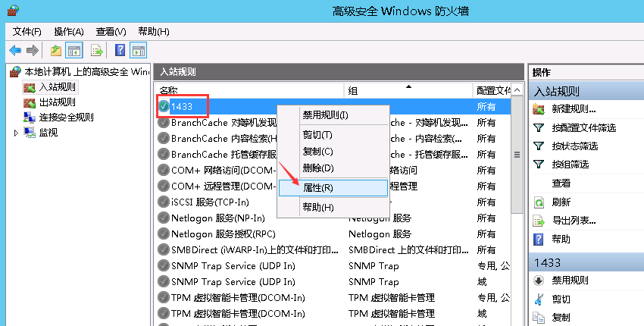The image size is (644, 326).
Task: Click the 组 column header to sort
Action: (409, 90)
